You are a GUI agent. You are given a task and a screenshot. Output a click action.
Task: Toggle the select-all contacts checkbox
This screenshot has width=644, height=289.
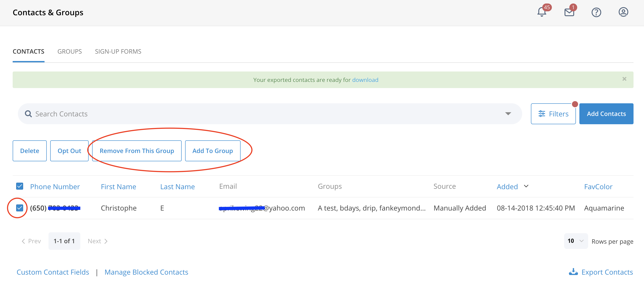pyautogui.click(x=19, y=186)
